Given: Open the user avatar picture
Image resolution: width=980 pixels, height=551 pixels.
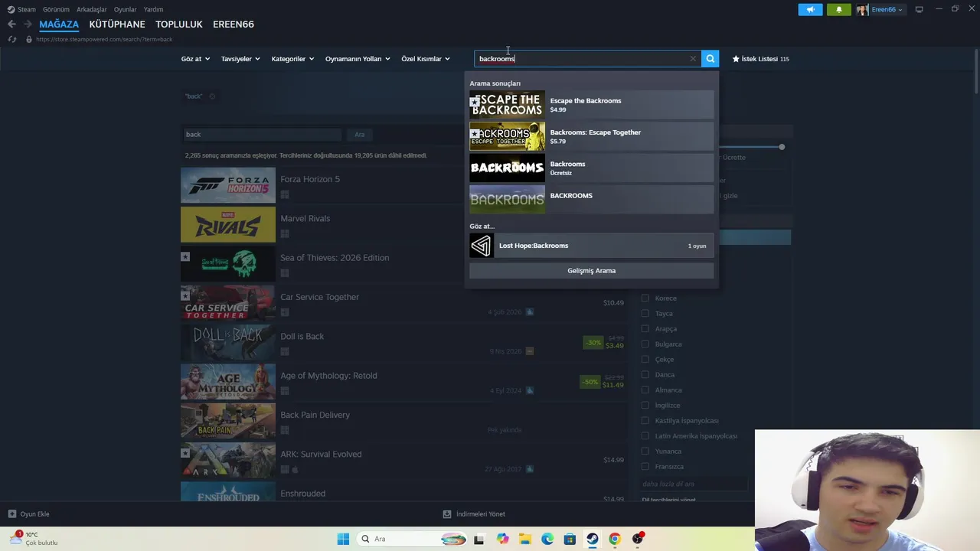Looking at the screenshot, I should click(x=862, y=9).
